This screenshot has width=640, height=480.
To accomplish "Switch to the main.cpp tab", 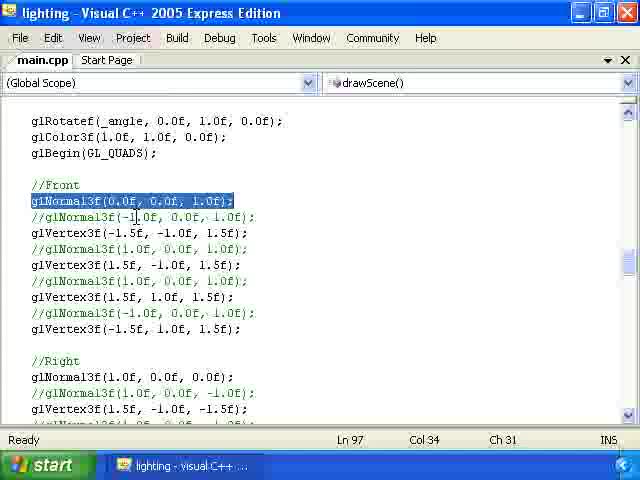I will coord(42,60).
